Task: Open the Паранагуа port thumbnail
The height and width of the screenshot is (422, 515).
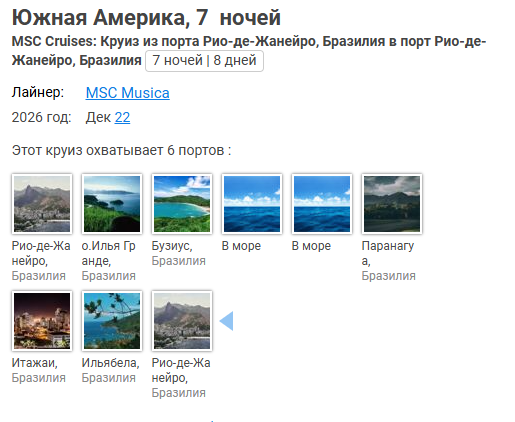Action: coord(392,204)
